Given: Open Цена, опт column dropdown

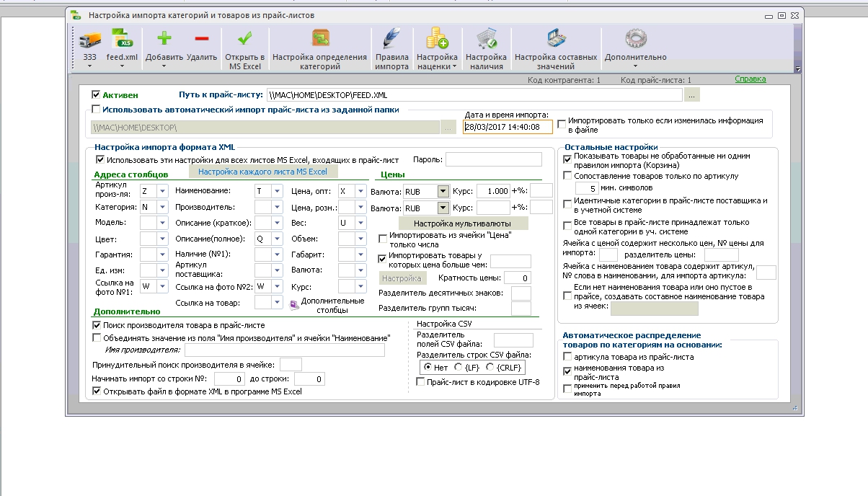Looking at the screenshot, I should [x=361, y=191].
